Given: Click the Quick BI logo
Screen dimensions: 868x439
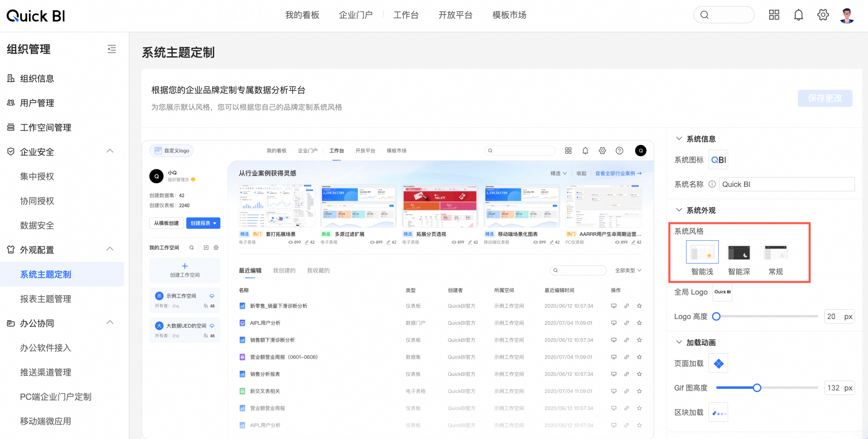Looking at the screenshot, I should point(36,16).
